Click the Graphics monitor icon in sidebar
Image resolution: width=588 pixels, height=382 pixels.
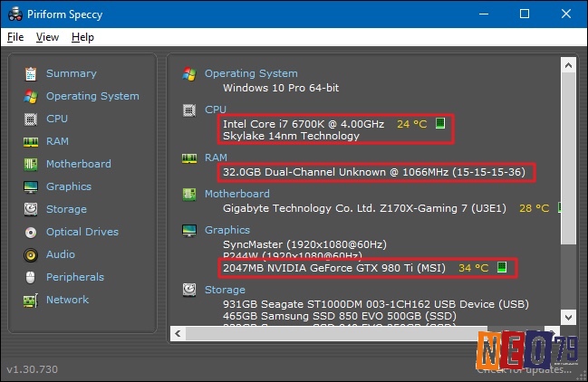click(x=31, y=186)
